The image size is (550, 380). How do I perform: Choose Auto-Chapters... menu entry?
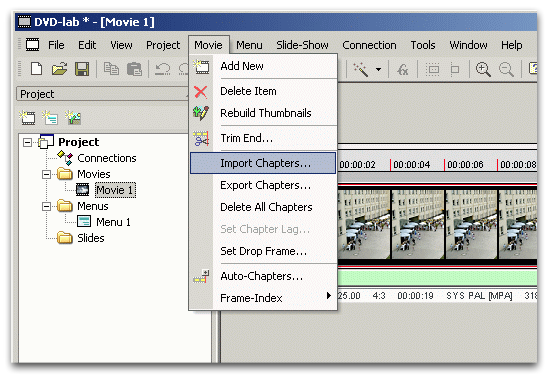point(263,276)
